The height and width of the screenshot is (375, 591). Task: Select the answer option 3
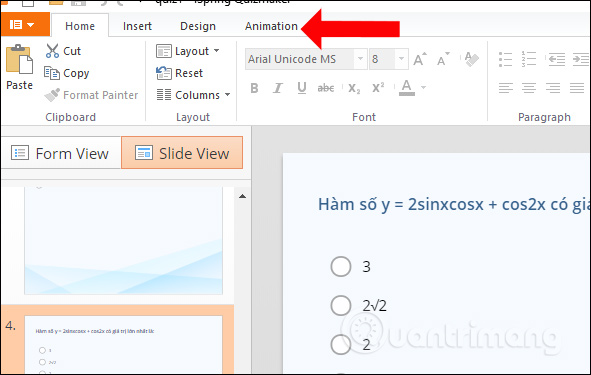point(341,266)
